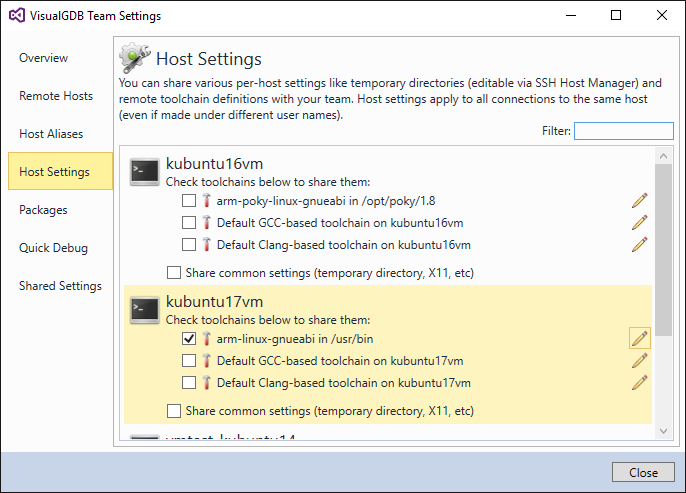This screenshot has height=493, width=686.
Task: Click hammer icon of arm-linux-gnueabi toolchain
Action: [x=206, y=339]
